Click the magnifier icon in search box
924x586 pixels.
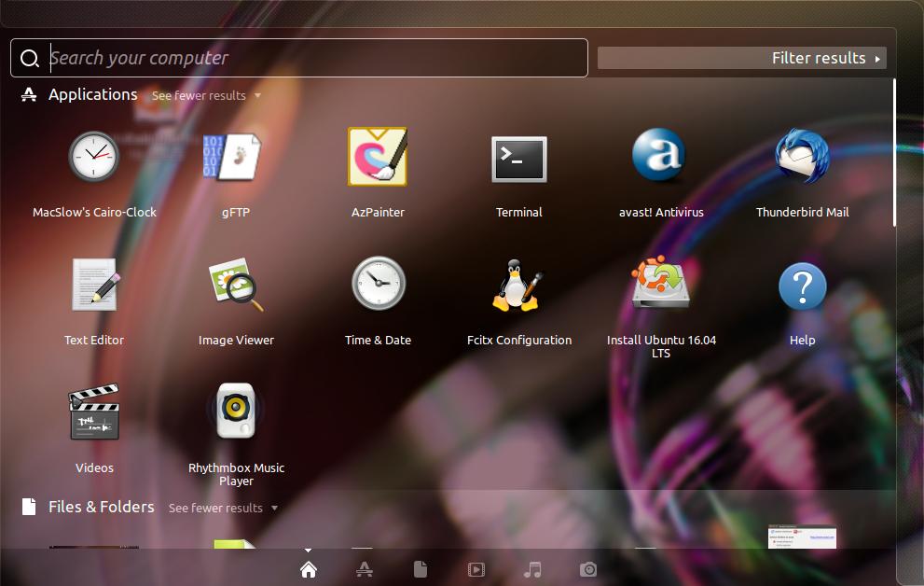tap(30, 58)
